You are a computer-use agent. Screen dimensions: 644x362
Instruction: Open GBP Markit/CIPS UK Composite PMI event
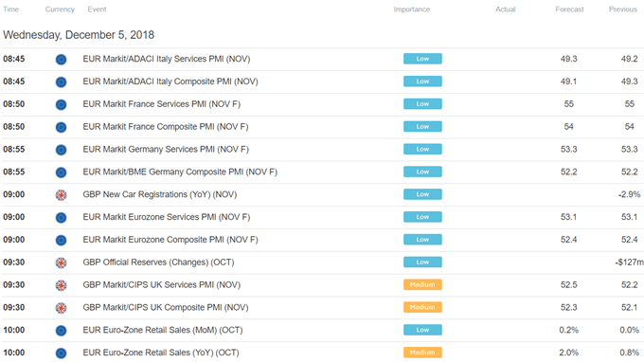(x=166, y=308)
